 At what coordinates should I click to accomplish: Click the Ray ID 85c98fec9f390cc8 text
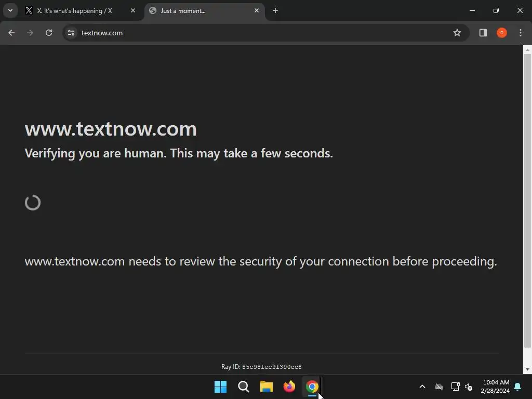[261, 367]
